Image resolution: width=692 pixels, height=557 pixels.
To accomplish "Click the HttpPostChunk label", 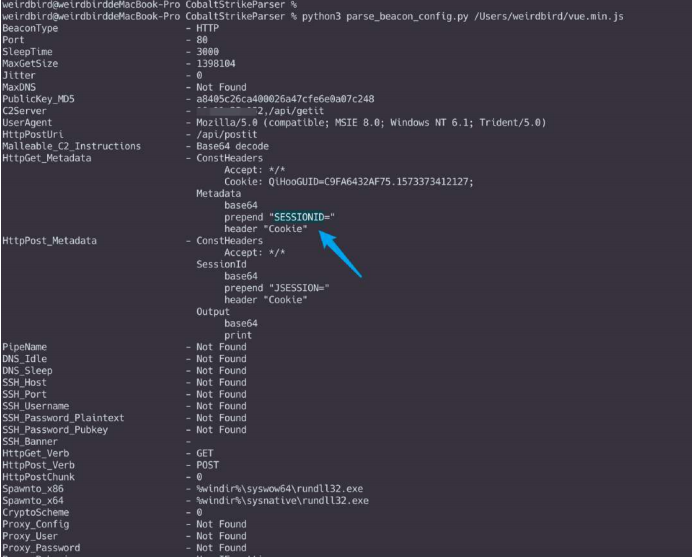I will (38, 477).
